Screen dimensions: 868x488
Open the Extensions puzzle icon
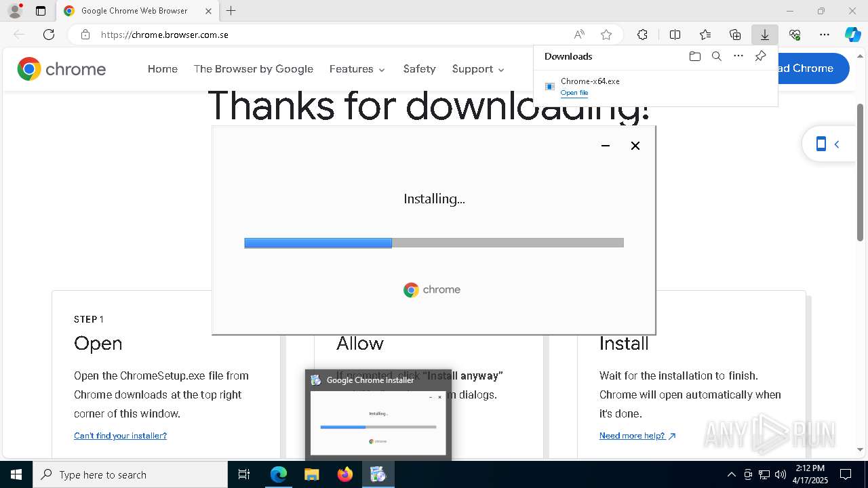click(x=642, y=35)
